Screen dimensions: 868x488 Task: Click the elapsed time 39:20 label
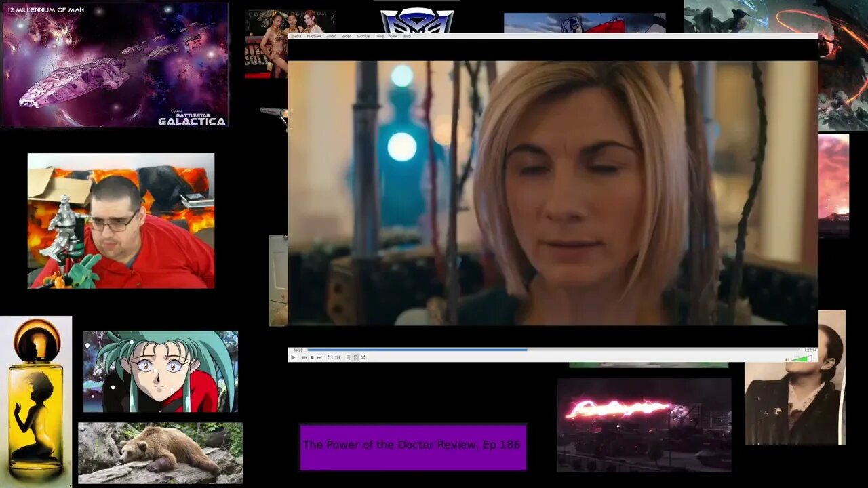pyautogui.click(x=298, y=350)
